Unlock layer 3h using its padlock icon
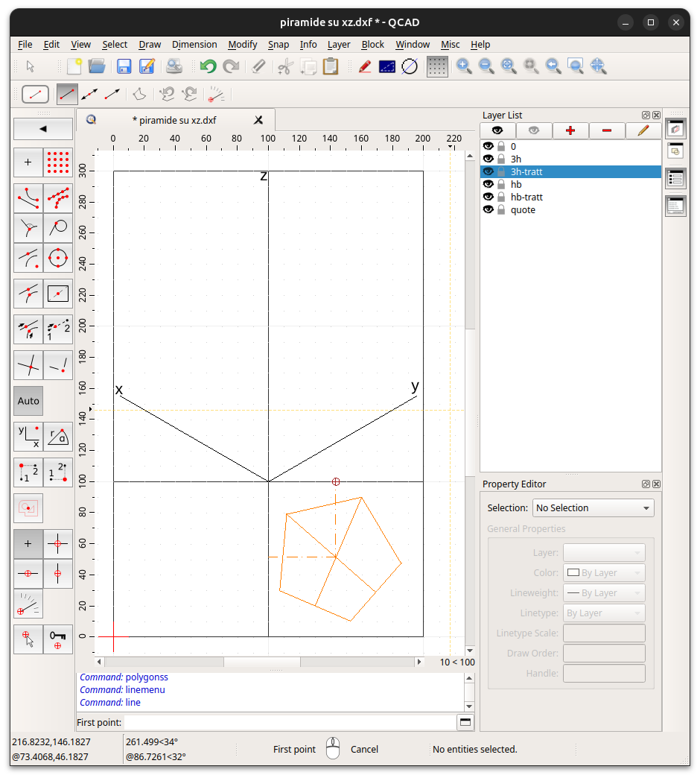This screenshot has width=700, height=778. (501, 159)
